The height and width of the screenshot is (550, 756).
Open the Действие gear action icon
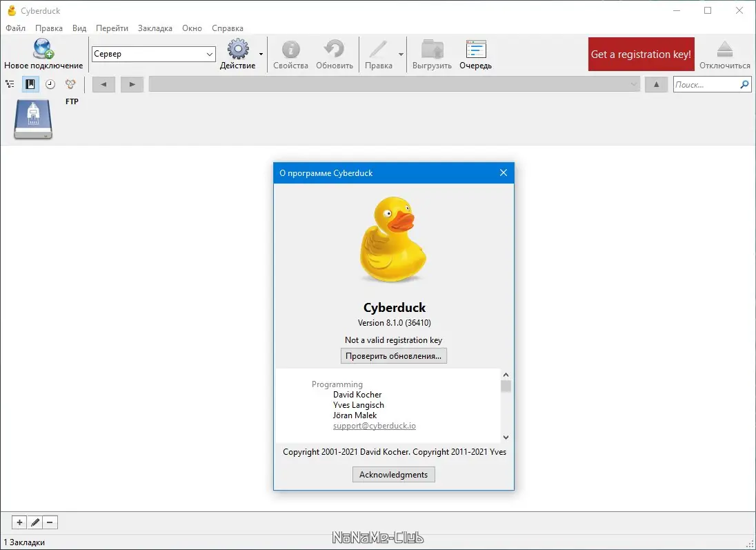(238, 49)
